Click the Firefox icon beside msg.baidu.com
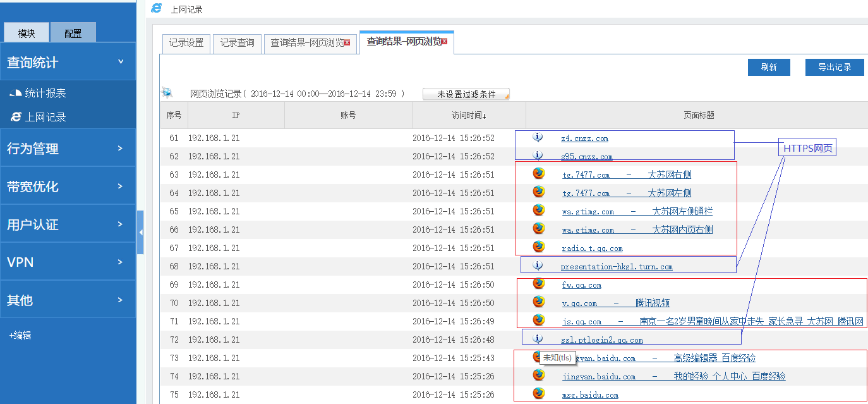The image size is (868, 404). pyautogui.click(x=538, y=393)
